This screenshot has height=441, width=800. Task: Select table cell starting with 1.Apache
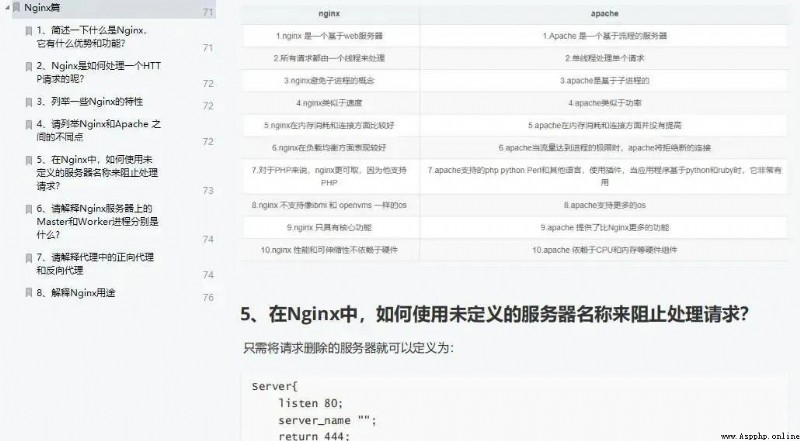point(605,36)
